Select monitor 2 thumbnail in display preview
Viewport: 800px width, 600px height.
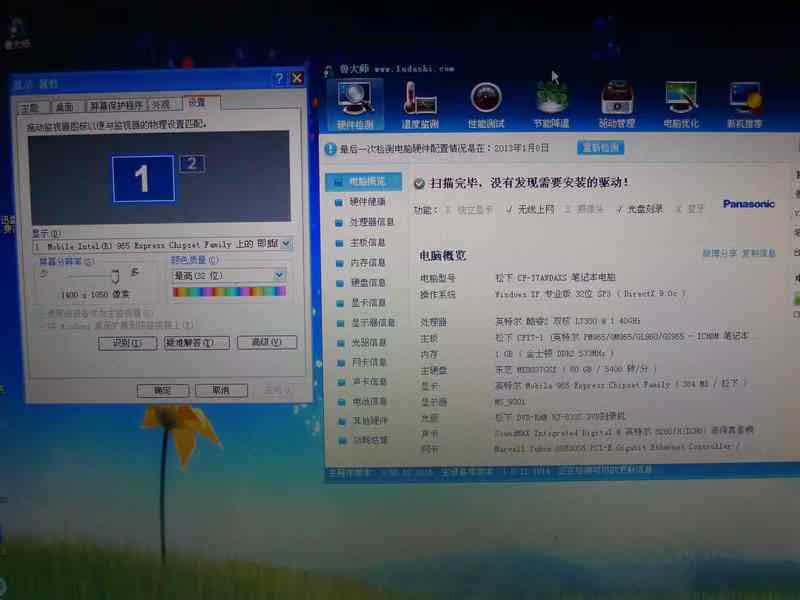tap(192, 164)
